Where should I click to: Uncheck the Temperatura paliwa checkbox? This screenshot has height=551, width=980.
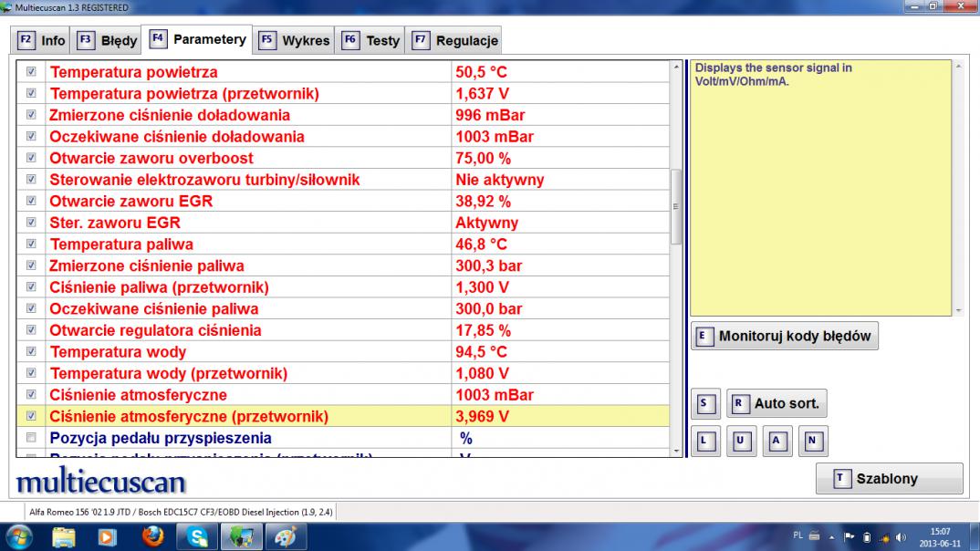[x=32, y=244]
